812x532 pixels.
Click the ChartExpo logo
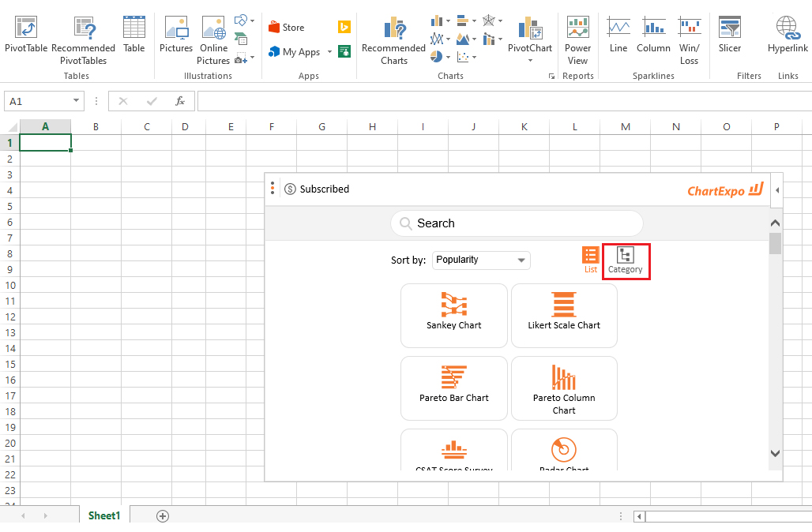pos(725,190)
